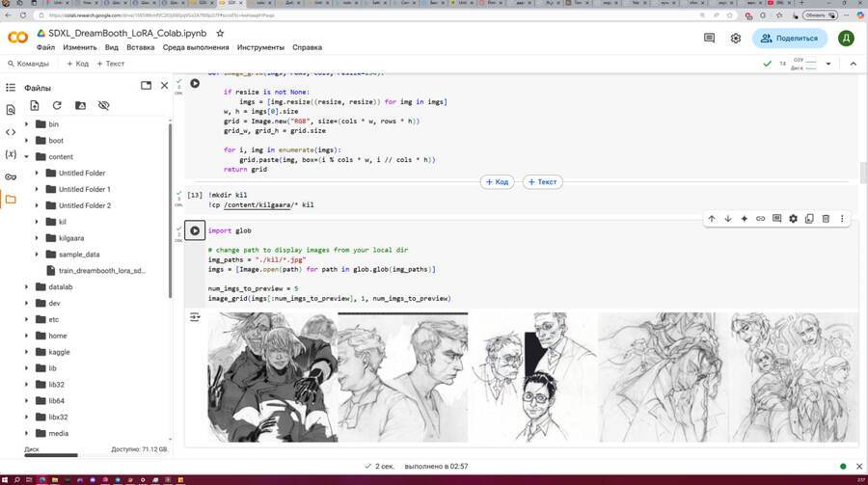Open the code snippets sidebar icon
The image size is (868, 485).
pos(11,132)
